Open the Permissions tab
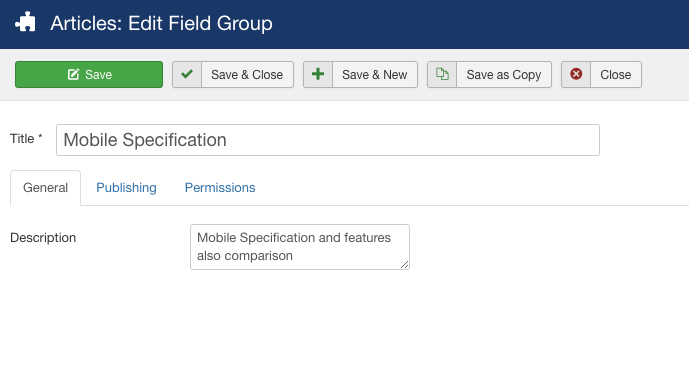Viewport: 689px width, 377px height. tap(220, 188)
